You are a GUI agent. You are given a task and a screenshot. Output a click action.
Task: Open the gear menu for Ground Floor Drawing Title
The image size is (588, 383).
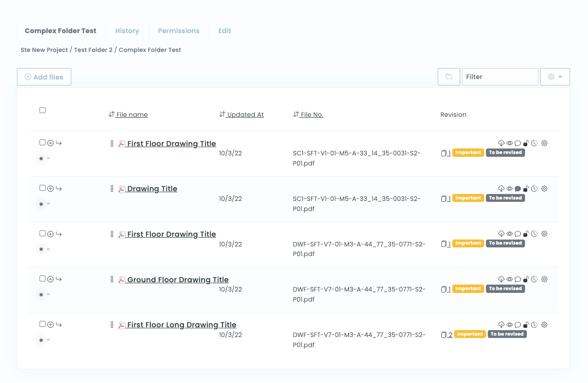pyautogui.click(x=544, y=279)
